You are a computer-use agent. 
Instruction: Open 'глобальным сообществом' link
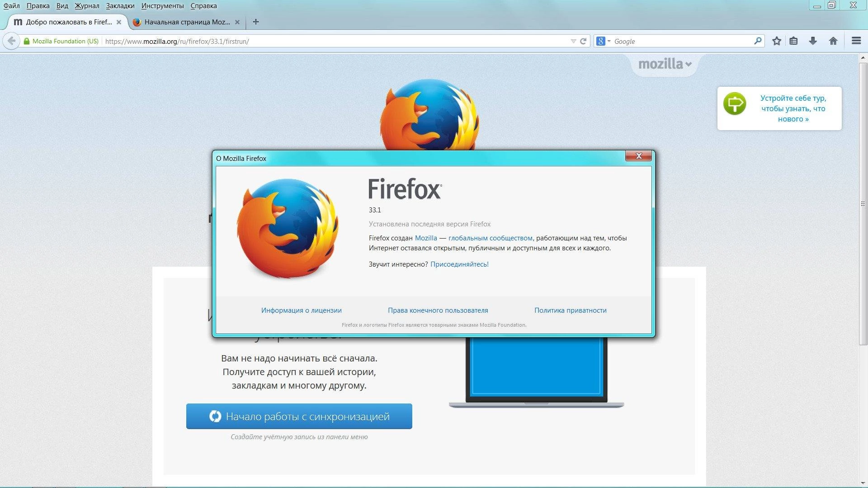tap(491, 238)
